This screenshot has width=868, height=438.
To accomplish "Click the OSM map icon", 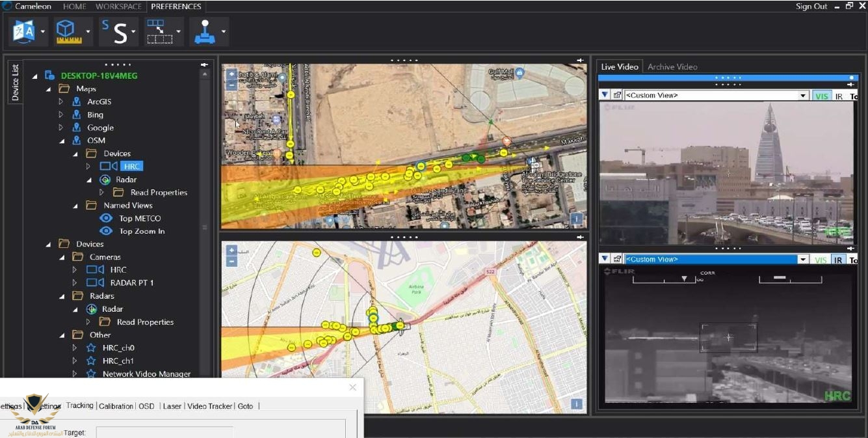I will 77,141.
